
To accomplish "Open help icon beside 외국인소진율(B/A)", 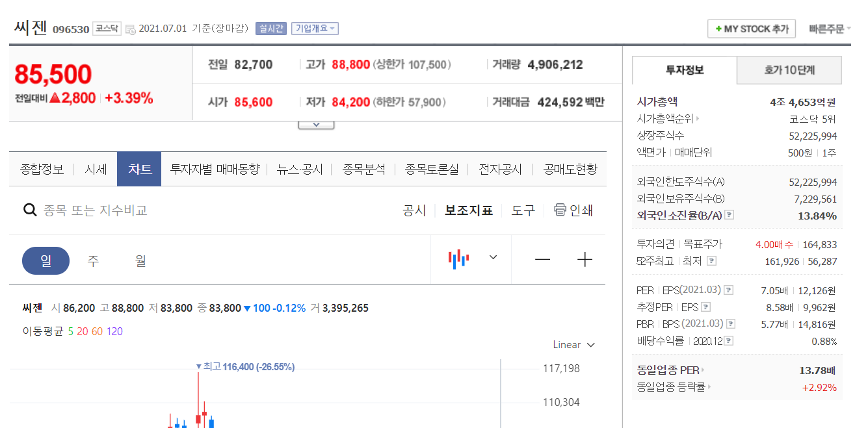I will 730,215.
